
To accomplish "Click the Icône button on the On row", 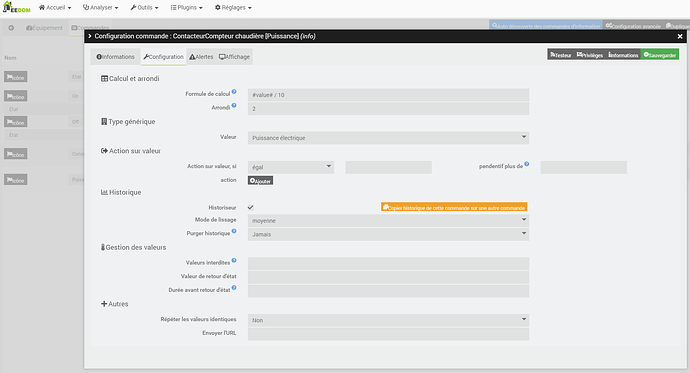I will click(16, 96).
